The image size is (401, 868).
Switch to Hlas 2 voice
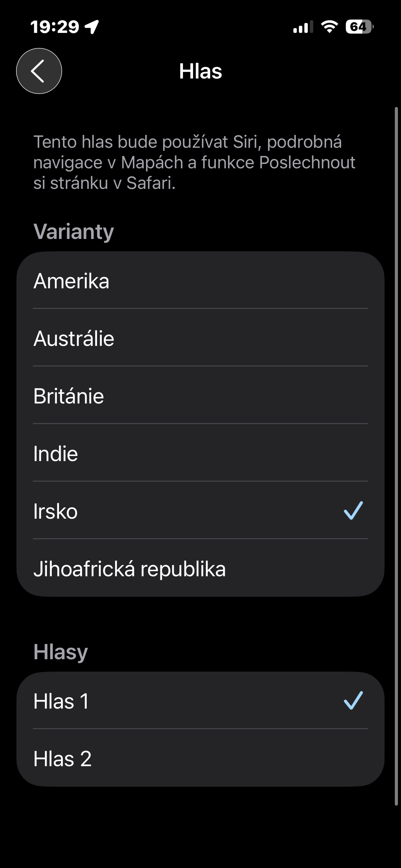click(200, 758)
